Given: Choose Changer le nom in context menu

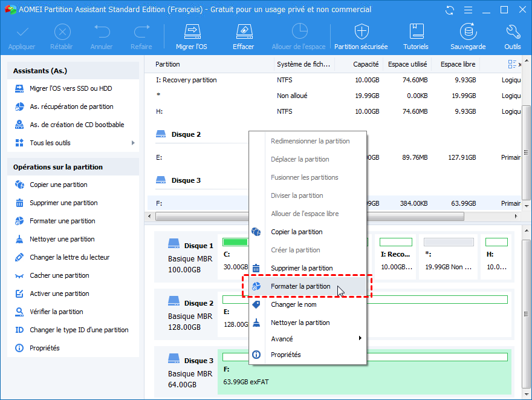Looking at the screenshot, I should click(x=307, y=304).
